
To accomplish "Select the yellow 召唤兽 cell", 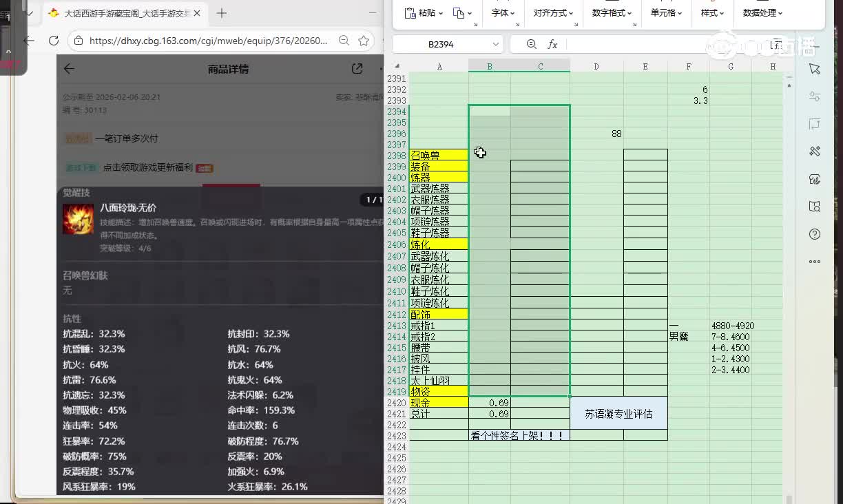I will 439,155.
